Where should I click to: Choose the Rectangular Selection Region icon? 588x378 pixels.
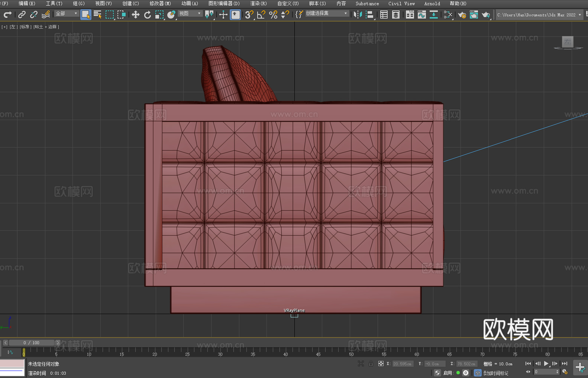click(110, 14)
